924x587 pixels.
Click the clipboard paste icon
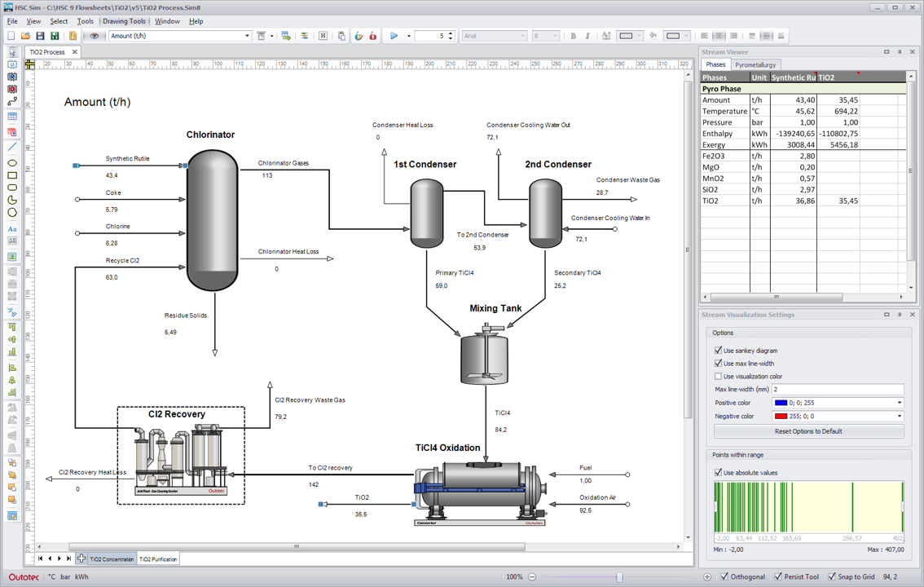click(x=341, y=36)
